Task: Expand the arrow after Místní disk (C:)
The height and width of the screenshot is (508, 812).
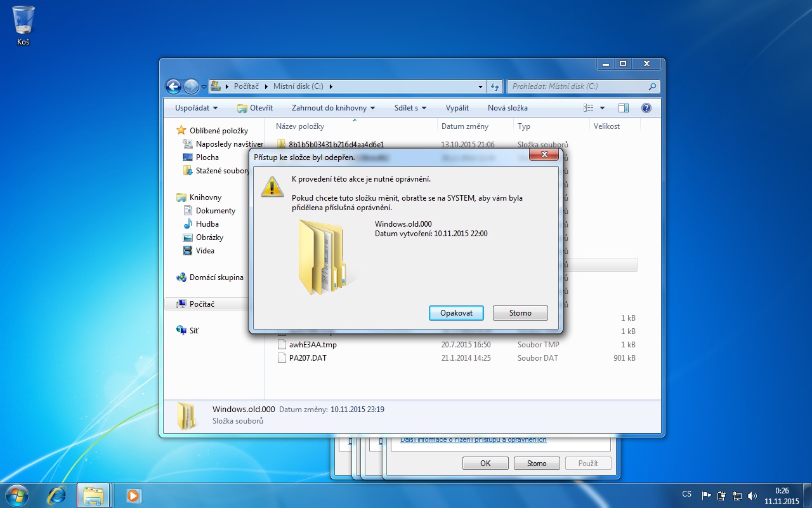Action: [331, 86]
